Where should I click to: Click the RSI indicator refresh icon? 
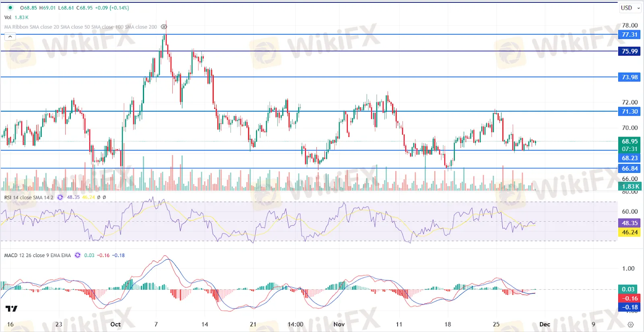[x=60, y=197]
